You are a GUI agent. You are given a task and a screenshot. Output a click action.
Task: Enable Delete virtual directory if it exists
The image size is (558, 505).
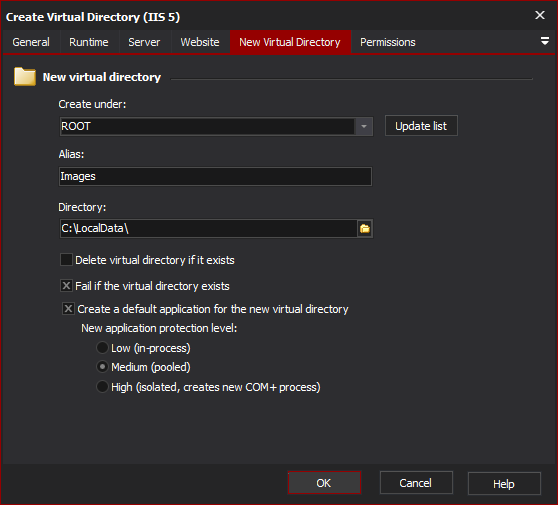[x=66, y=260]
